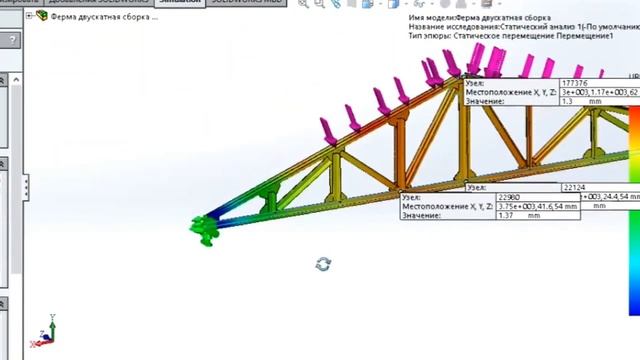640x360 pixels.
Task: Click the 'Имя модели:Ферма двускатная сборка' text line
Action: (x=480, y=18)
